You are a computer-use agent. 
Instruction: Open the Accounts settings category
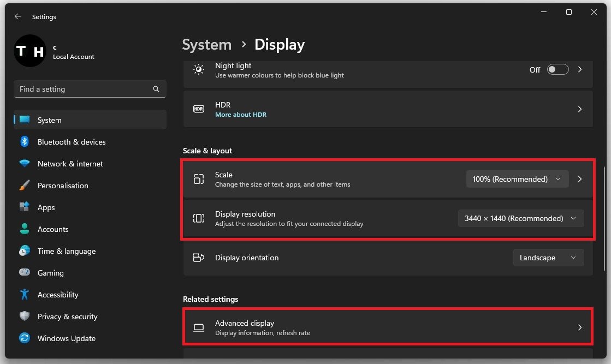click(53, 229)
